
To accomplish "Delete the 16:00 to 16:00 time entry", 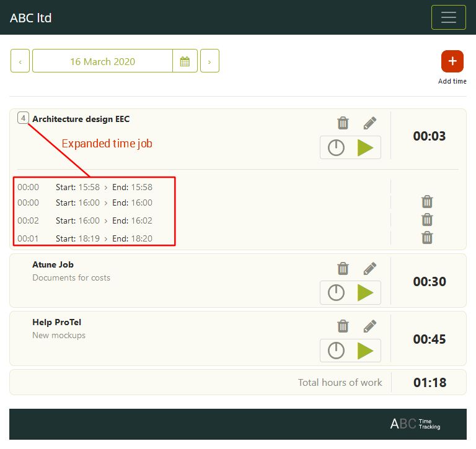I will click(x=427, y=202).
